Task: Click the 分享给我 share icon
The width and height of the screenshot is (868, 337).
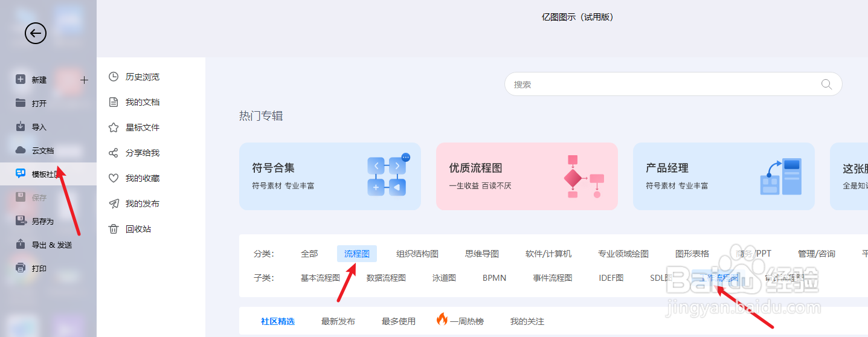Action: coord(113,153)
